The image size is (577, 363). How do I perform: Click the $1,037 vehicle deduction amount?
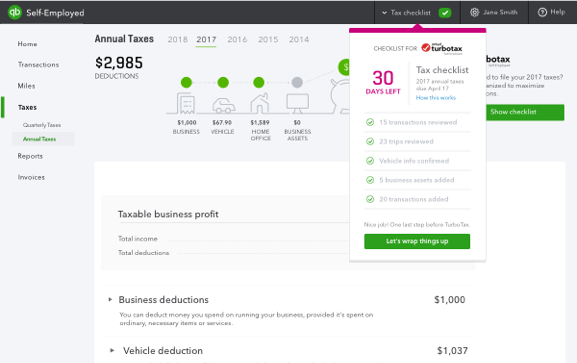point(452,350)
